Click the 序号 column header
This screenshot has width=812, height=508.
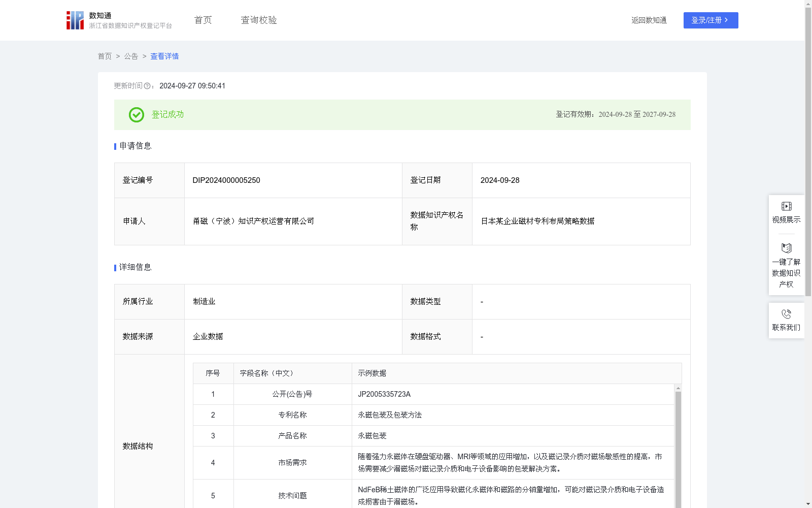pos(213,373)
